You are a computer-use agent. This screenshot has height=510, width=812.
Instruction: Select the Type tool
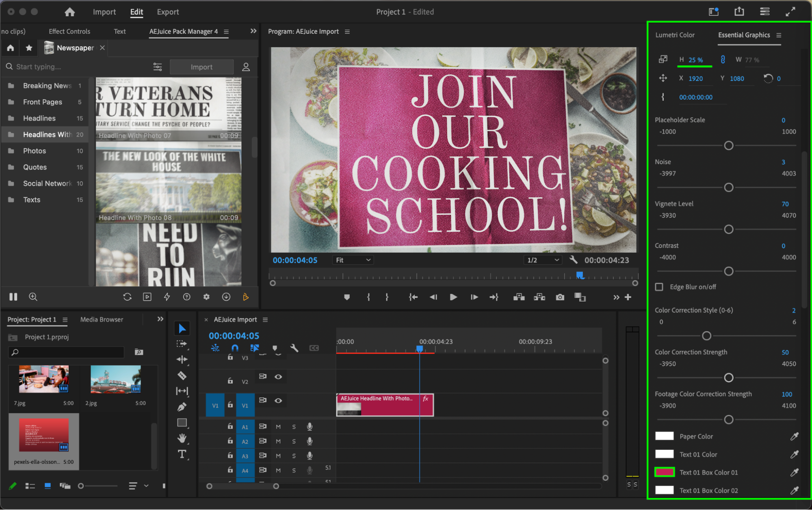click(x=182, y=454)
